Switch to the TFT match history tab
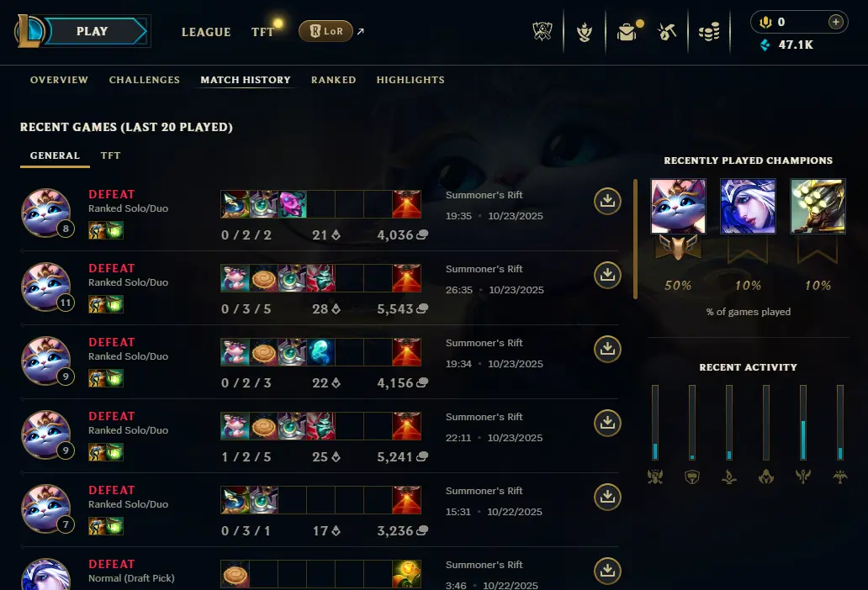 click(x=110, y=155)
